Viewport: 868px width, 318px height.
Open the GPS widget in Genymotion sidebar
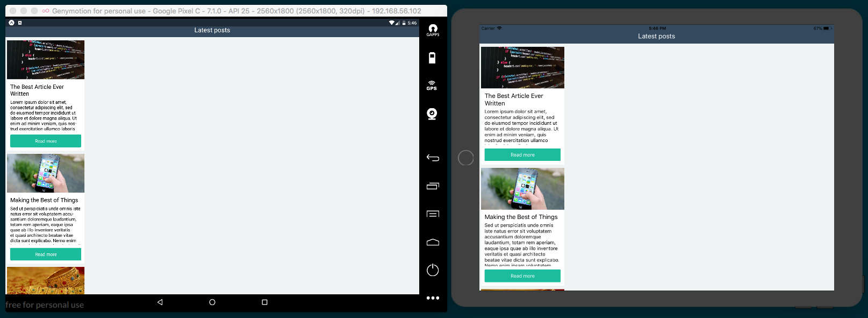click(432, 86)
